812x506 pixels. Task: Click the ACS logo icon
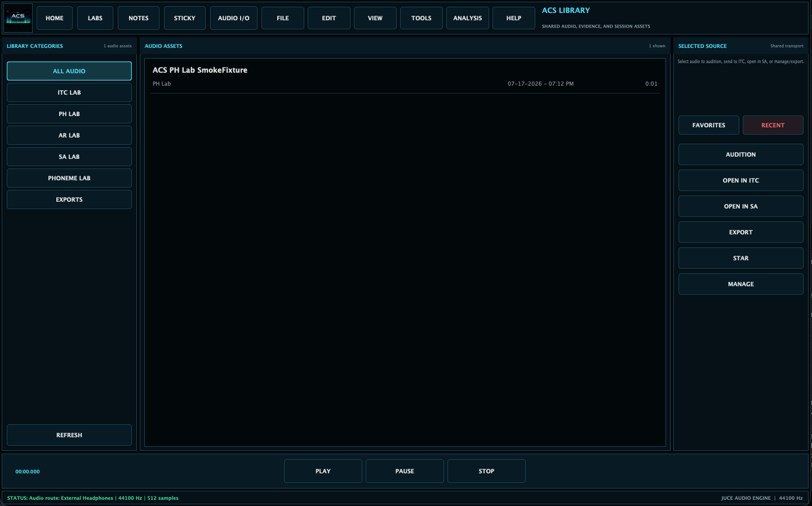click(x=18, y=18)
